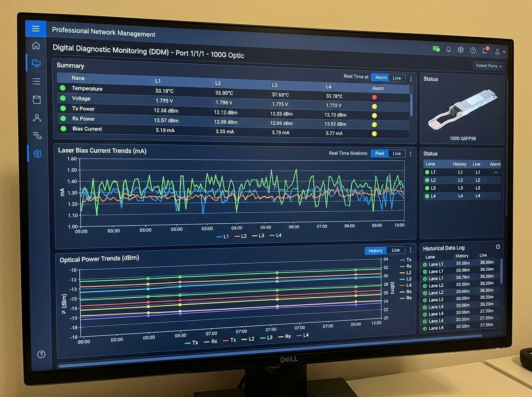The height and width of the screenshot is (397, 532).
Task: Click the Temperature row red alarm icon
Action: pyautogui.click(x=375, y=97)
